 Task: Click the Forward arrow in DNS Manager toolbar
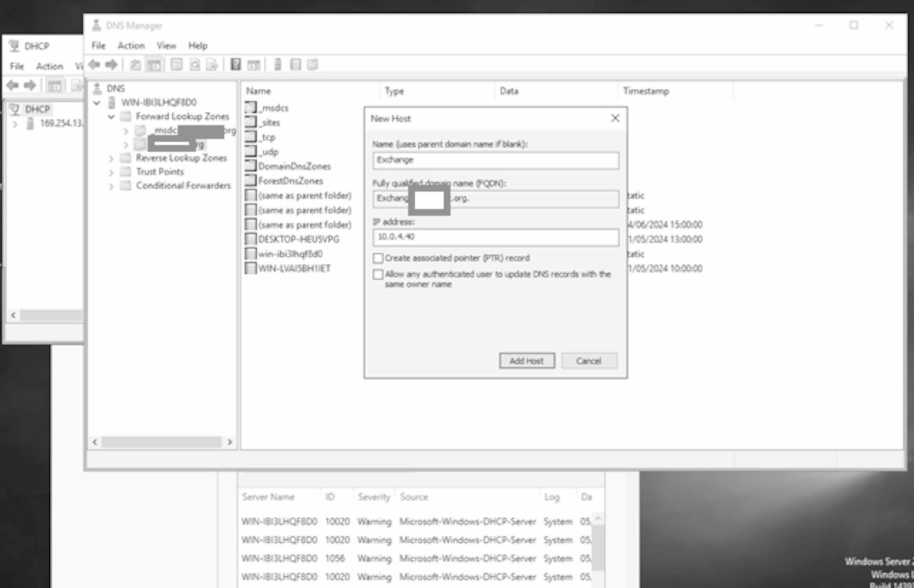tap(111, 65)
